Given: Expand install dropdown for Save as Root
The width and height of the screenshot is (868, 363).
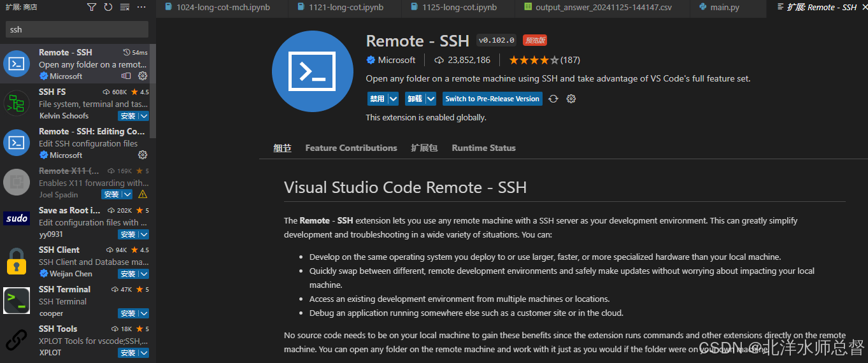Looking at the screenshot, I should coord(144,234).
